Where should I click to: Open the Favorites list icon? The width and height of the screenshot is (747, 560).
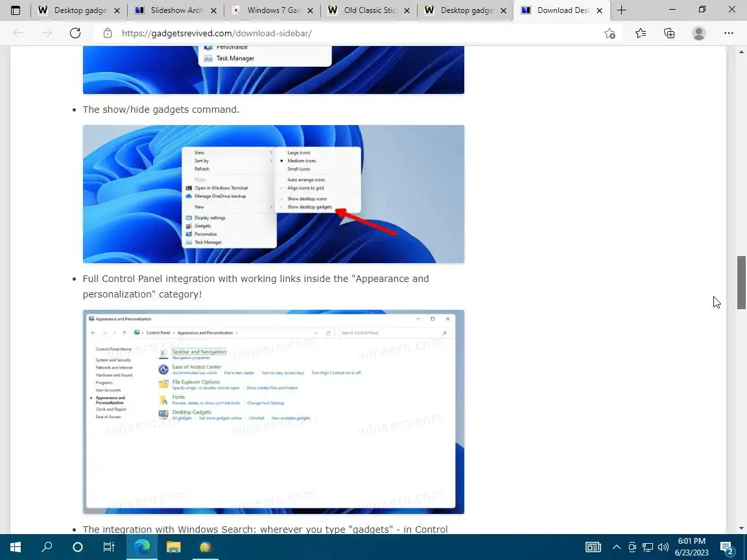(640, 33)
